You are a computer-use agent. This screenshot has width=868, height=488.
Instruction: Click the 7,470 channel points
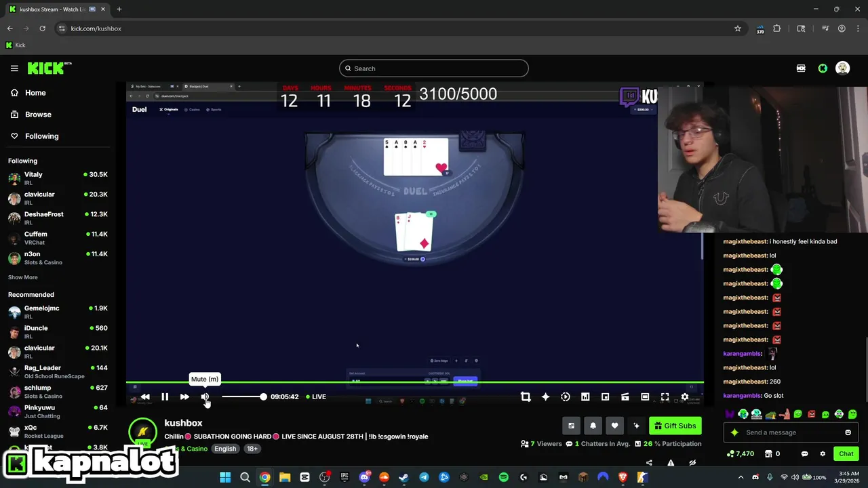741,453
